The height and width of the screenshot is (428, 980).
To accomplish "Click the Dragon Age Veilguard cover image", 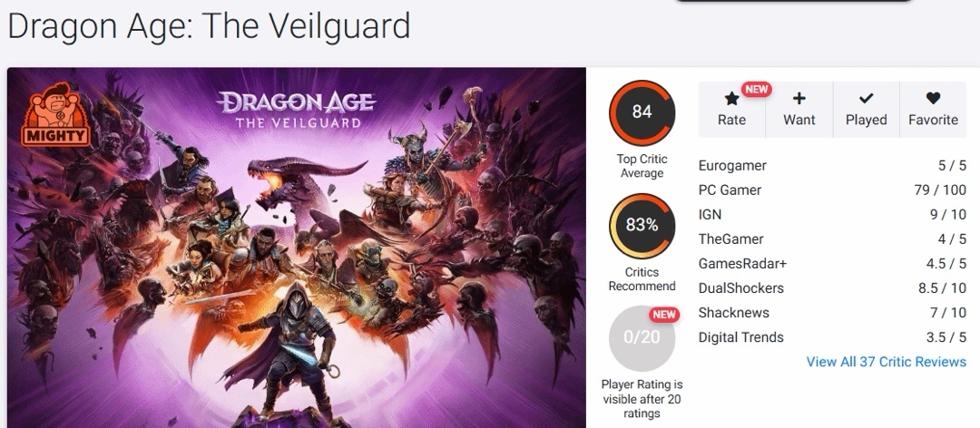I will click(297, 248).
